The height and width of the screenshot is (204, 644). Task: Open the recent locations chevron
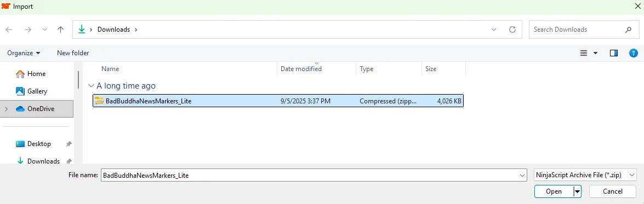pyautogui.click(x=44, y=30)
